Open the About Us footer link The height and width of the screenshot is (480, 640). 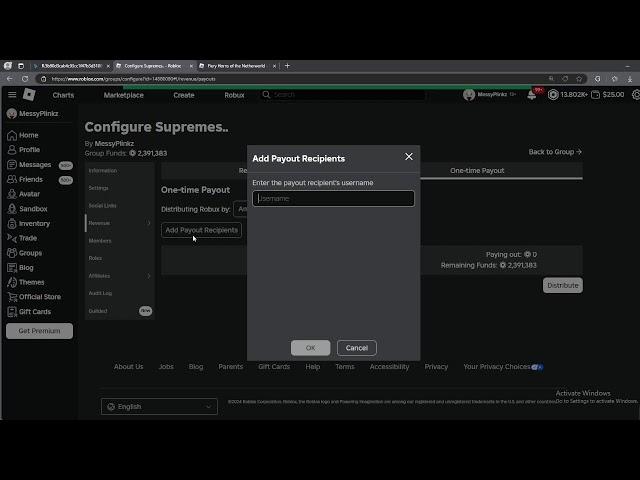click(x=129, y=367)
